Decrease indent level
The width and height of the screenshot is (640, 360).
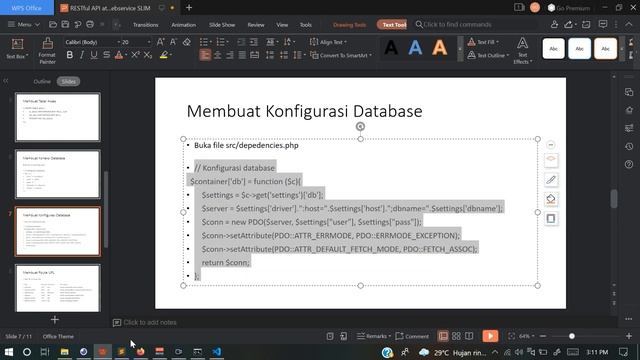pos(241,42)
